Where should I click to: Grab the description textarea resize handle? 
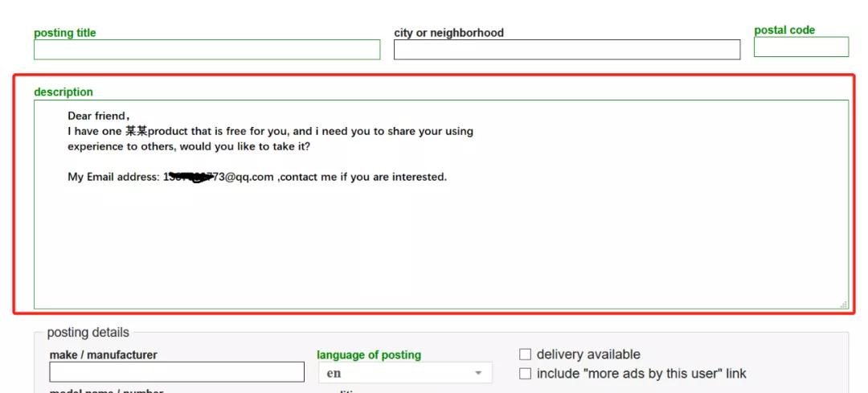844,305
